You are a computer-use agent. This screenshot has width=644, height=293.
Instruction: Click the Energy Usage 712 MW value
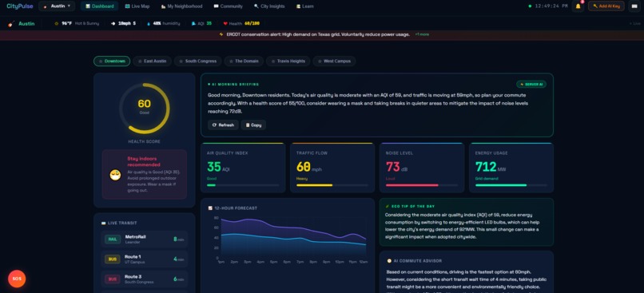(491, 167)
